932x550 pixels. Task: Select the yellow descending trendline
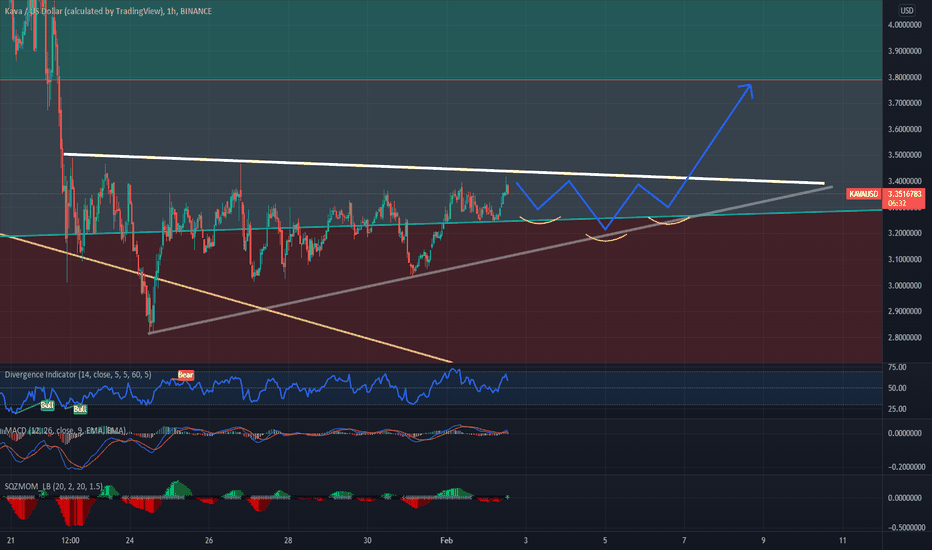tap(226, 298)
